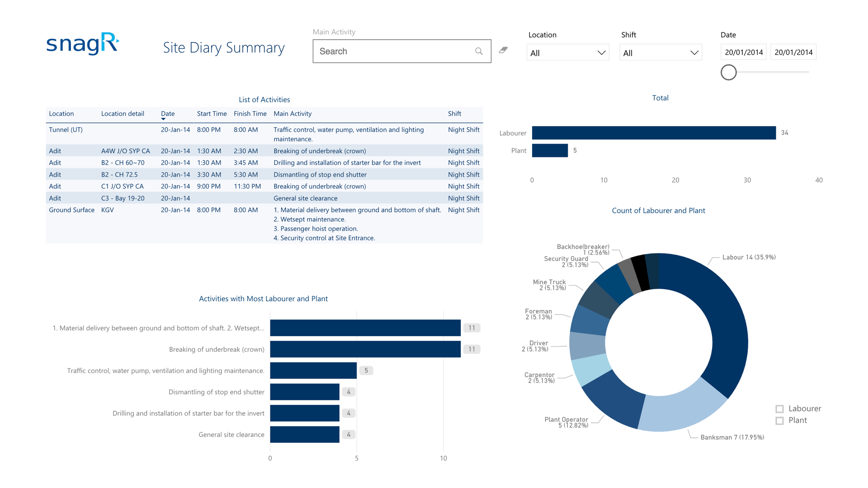Viewport: 868px width, 488px height.
Task: Click the 'Count of Labourer and Plant' title
Action: 658,211
